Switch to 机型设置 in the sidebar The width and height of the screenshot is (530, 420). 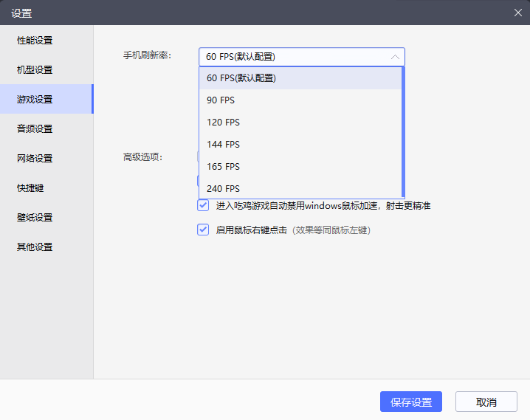point(47,69)
